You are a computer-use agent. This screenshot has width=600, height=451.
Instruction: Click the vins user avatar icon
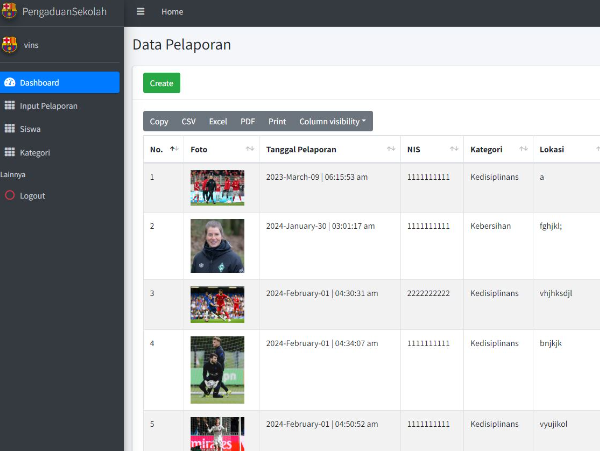tap(10, 45)
